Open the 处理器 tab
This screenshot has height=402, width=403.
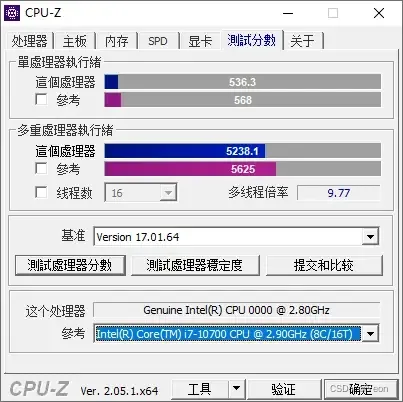[29, 41]
